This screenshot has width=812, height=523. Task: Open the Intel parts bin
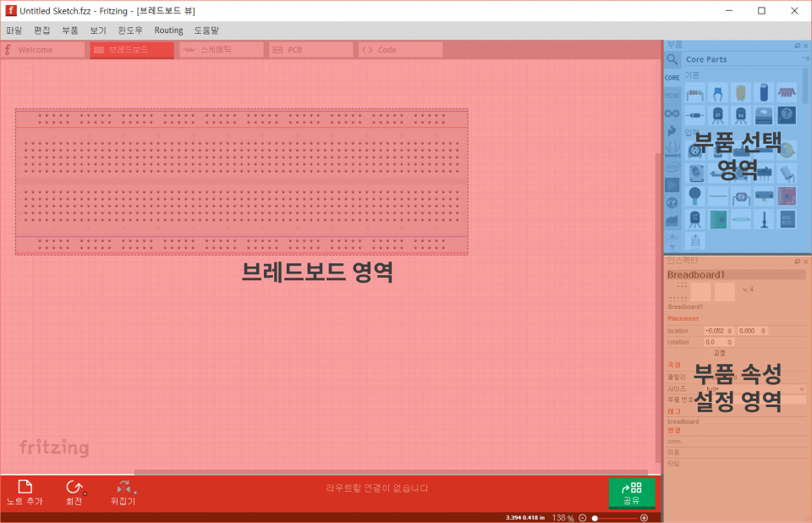click(x=672, y=167)
